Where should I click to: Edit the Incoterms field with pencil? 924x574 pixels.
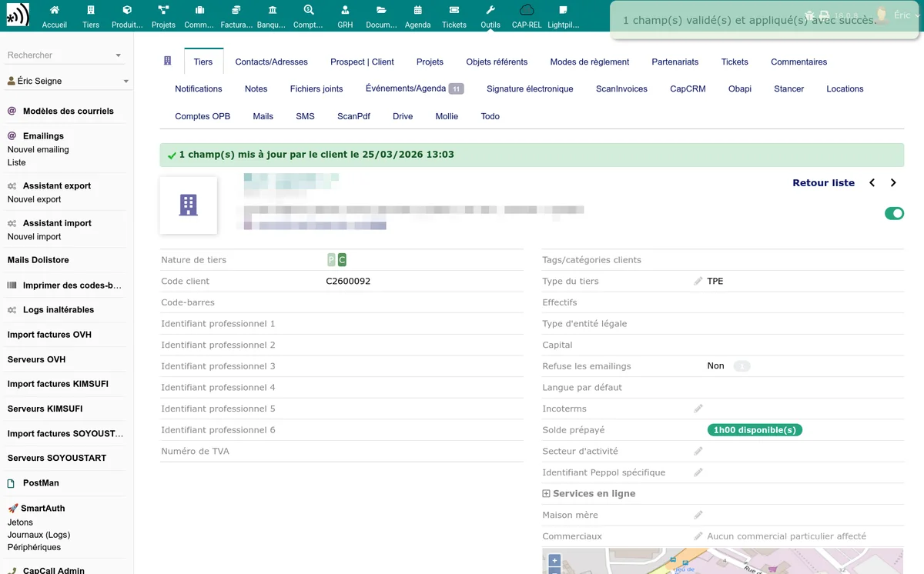coord(698,409)
